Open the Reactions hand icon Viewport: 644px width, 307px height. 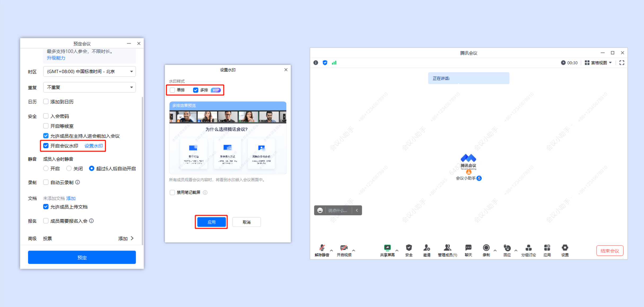point(507,248)
